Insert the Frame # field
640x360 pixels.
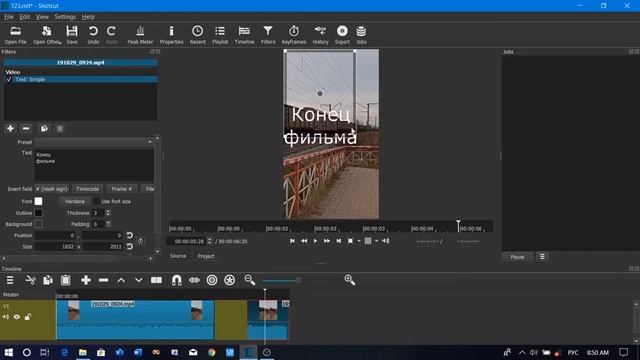pyautogui.click(x=122, y=189)
